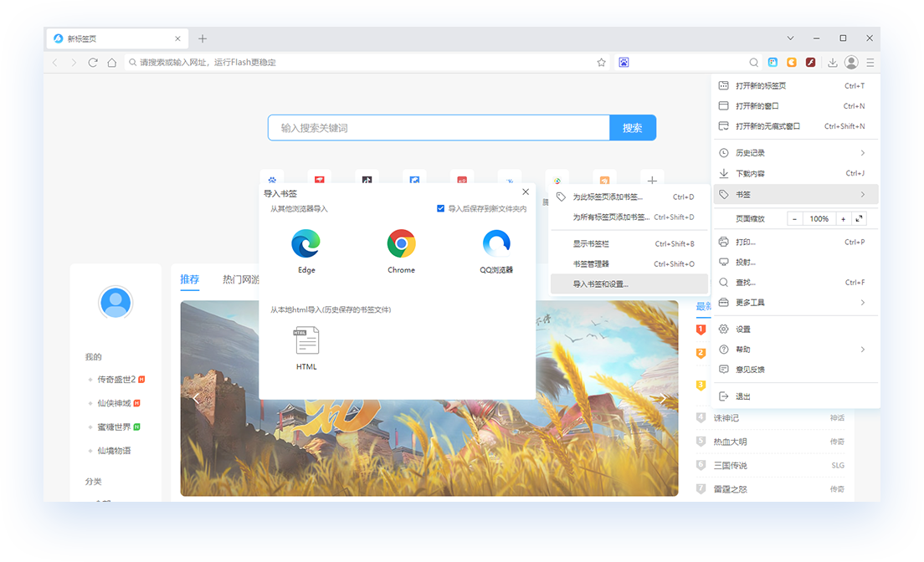Screen dimensions: 924x562
Task: Decrease page zoom with minus button
Action: tap(794, 218)
